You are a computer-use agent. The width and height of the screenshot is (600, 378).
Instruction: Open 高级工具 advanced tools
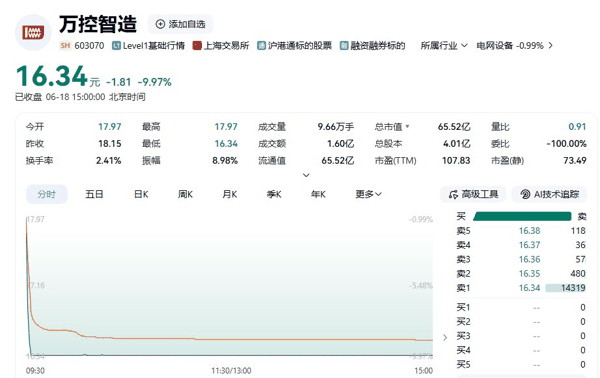[x=473, y=194]
